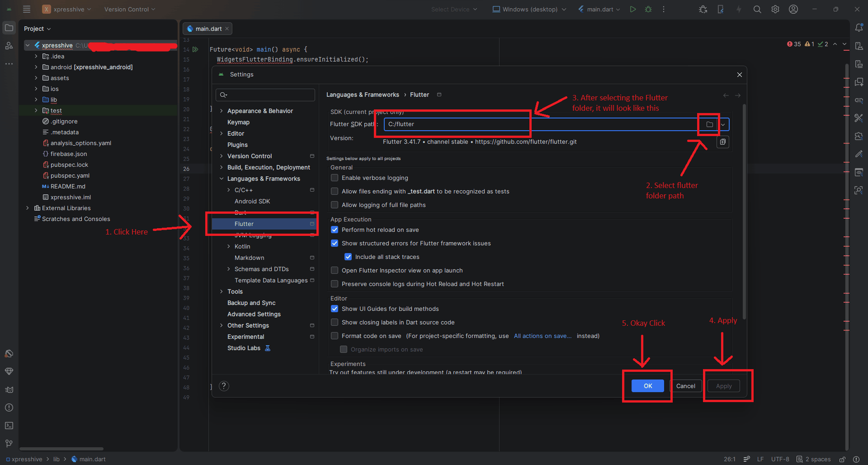Screen dimensions: 868x465
Task: Expand the android folder in project tree
Action: point(36,67)
